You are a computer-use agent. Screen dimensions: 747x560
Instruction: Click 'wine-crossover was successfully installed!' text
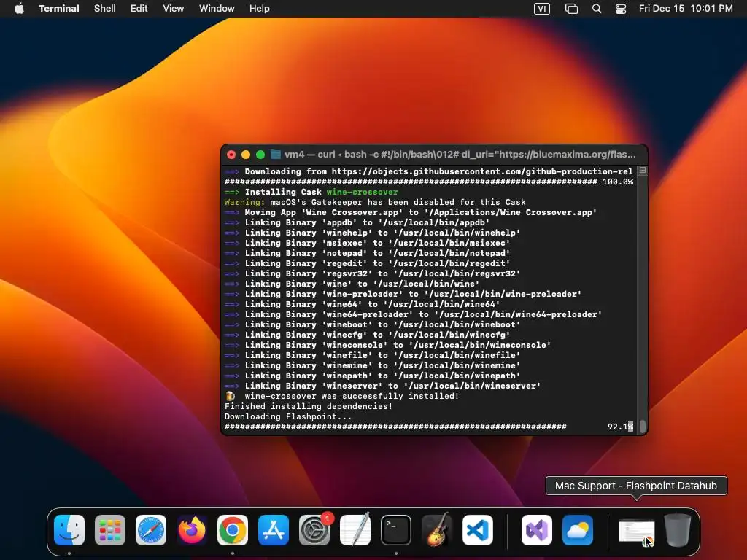click(352, 396)
